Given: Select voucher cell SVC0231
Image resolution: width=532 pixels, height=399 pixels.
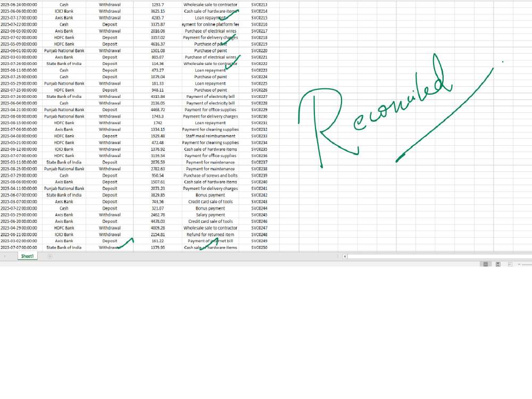Looking at the screenshot, I should 259,123.
